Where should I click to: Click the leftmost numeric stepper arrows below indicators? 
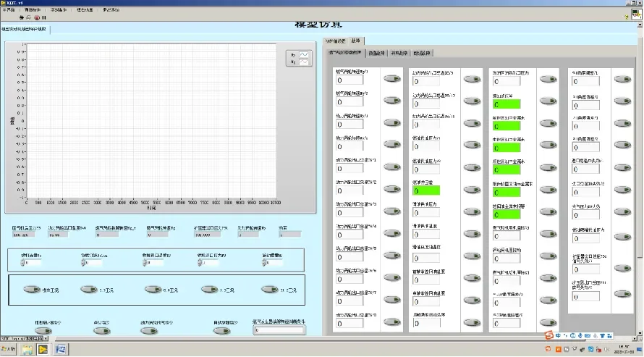coord(23,263)
